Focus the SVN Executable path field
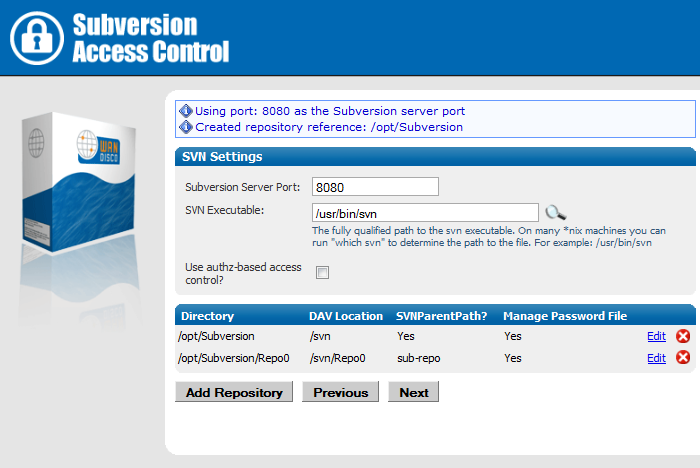The width and height of the screenshot is (700, 468). point(425,213)
